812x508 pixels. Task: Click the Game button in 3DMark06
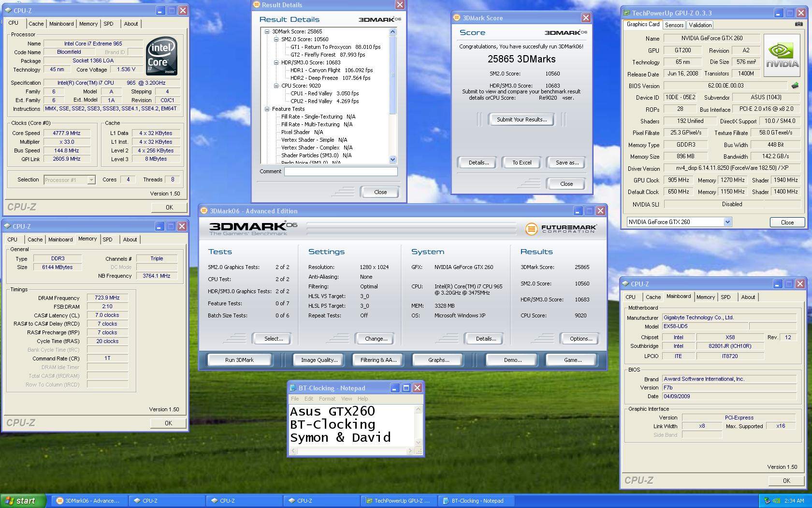click(x=572, y=360)
